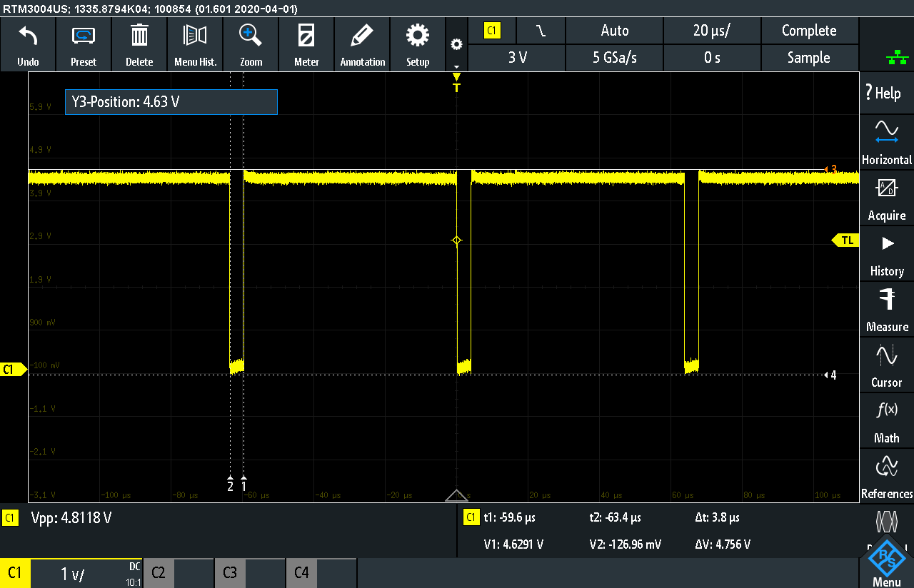
Task: Open the Acquire menu
Action: pyautogui.click(x=886, y=198)
